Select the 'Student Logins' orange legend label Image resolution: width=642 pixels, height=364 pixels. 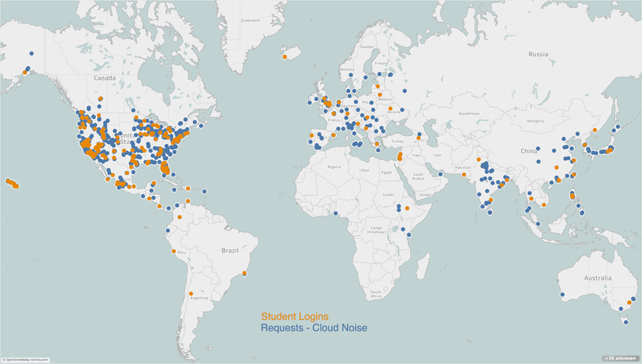point(295,316)
